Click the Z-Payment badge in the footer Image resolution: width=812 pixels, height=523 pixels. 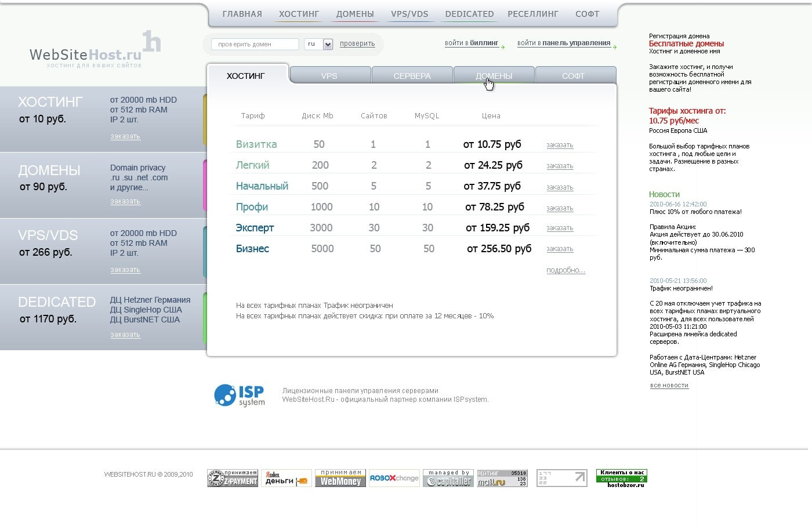tap(233, 478)
